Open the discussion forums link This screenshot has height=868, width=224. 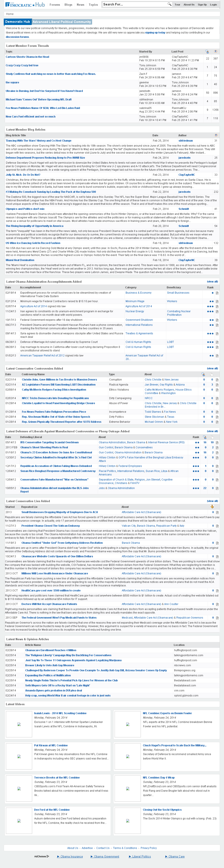tap(17, 37)
